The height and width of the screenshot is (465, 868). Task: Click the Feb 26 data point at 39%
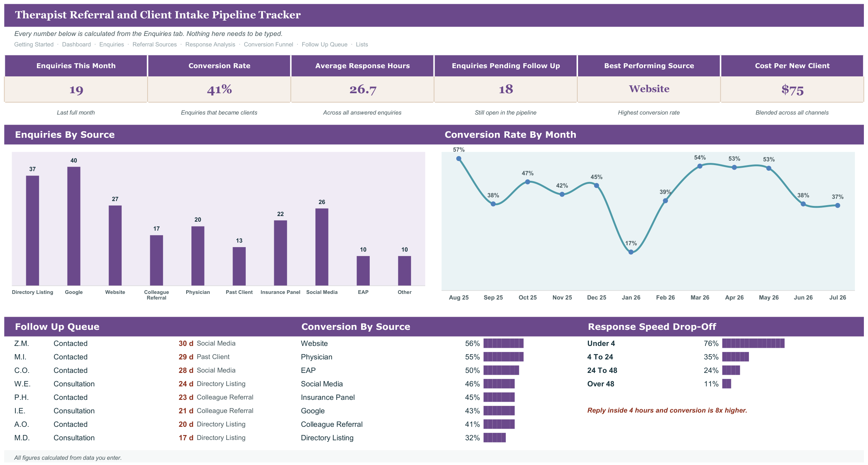tap(665, 201)
